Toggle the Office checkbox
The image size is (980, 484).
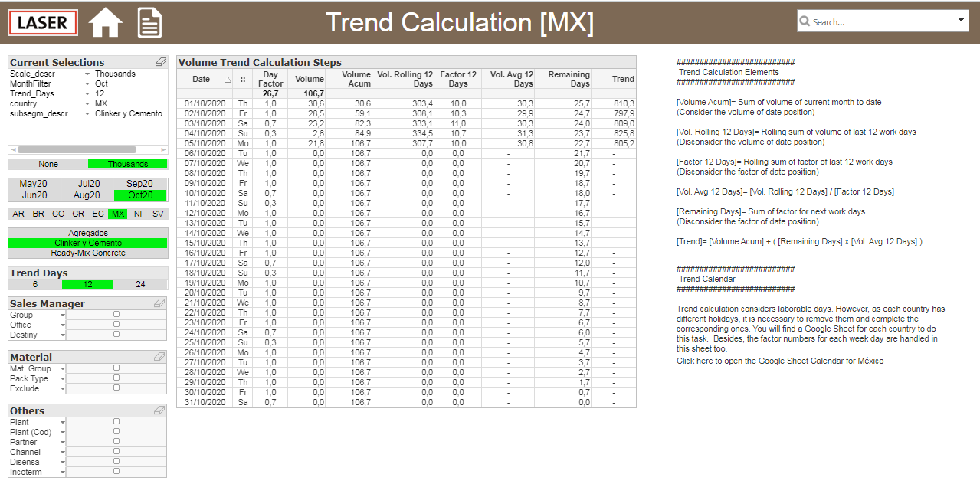click(x=116, y=324)
